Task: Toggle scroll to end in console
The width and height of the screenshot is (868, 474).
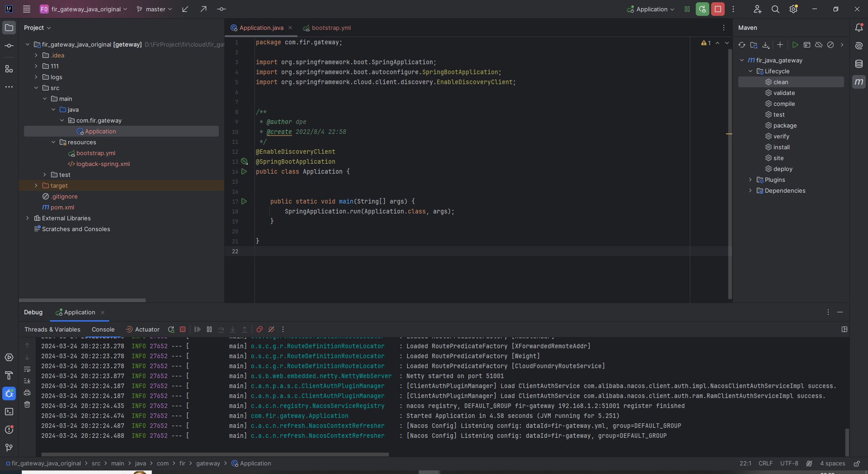Action: coord(27,381)
